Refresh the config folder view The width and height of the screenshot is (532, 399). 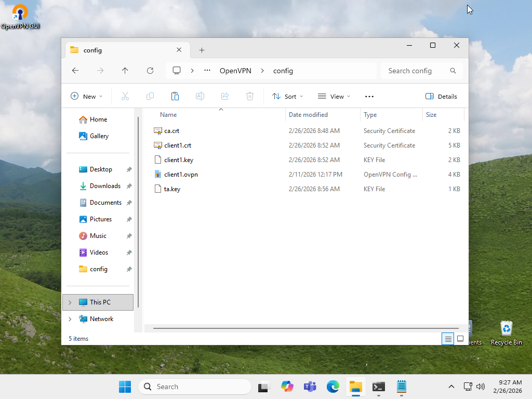point(150,71)
